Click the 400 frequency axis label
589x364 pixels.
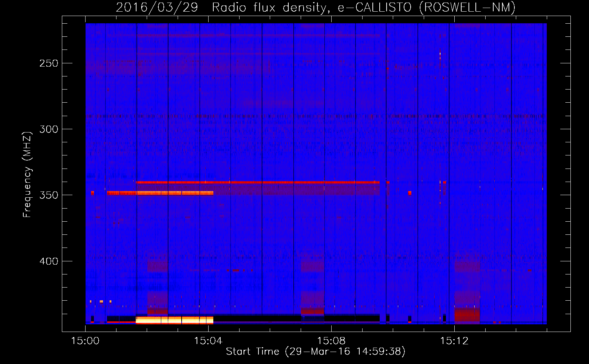coord(49,261)
